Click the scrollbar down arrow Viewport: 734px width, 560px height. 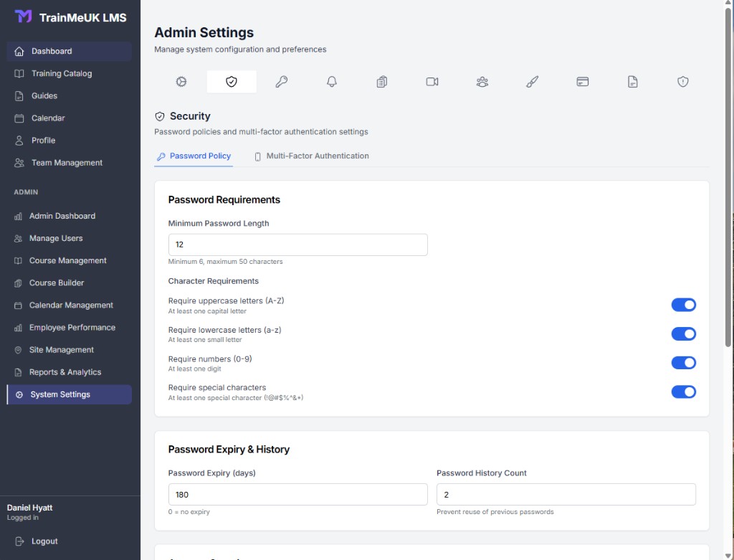[x=728, y=556]
